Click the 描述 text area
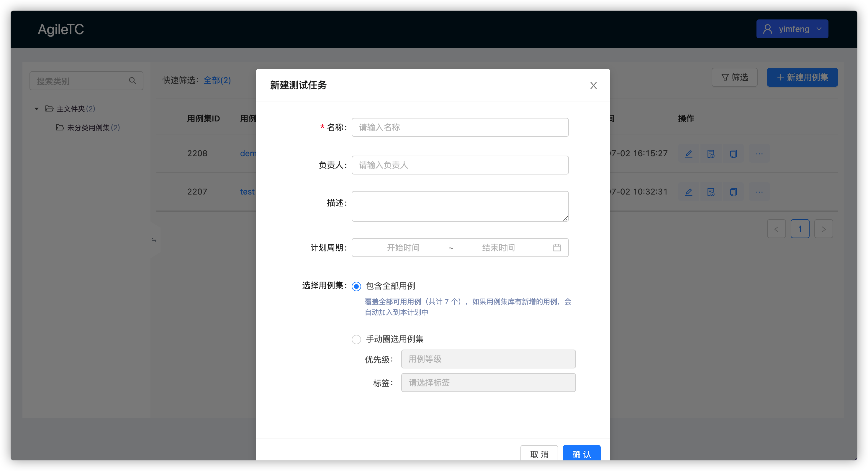The image size is (868, 471). point(460,206)
